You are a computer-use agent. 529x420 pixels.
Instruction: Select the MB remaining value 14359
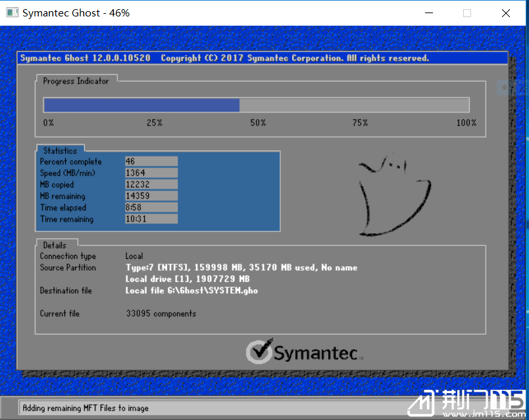[x=151, y=195]
